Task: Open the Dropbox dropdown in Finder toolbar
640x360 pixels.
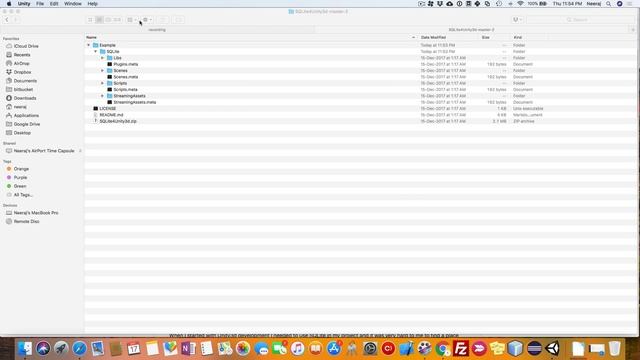Action: point(517,20)
